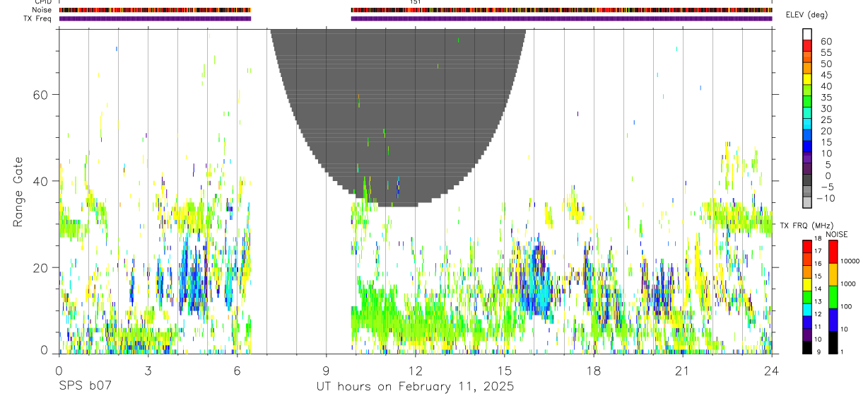Click the 'Noise' row label at top left
The width and height of the screenshot is (868, 401).
point(42,10)
